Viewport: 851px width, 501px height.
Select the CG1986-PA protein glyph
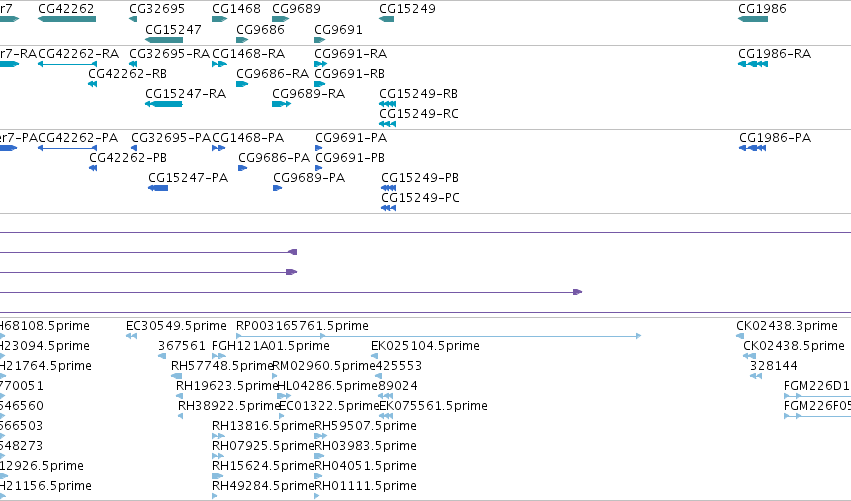coord(752,148)
